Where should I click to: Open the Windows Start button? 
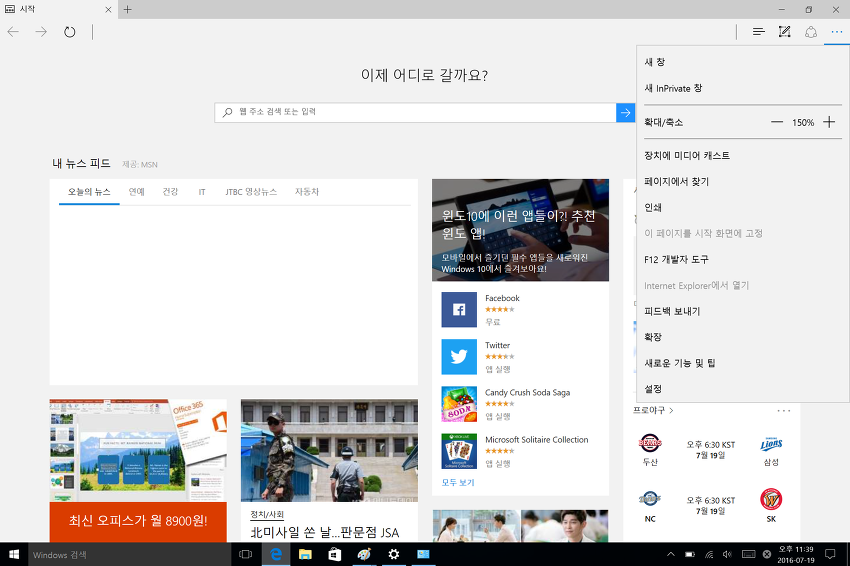[x=14, y=554]
